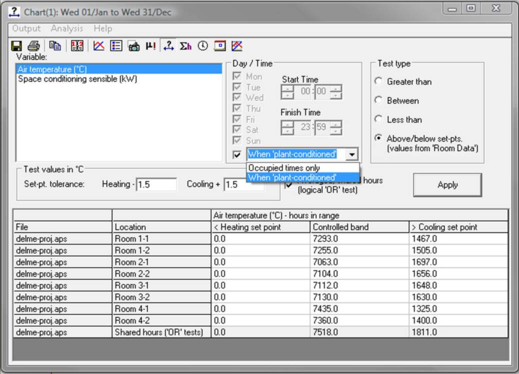Viewport: 519px width, 374px height.
Task: Click the Heating tolerance input field
Action: point(156,184)
